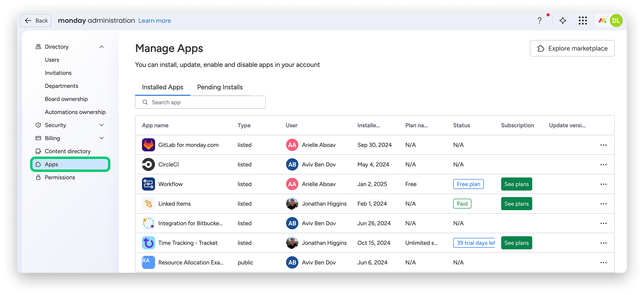Select Apps in the sidebar

(x=70, y=164)
